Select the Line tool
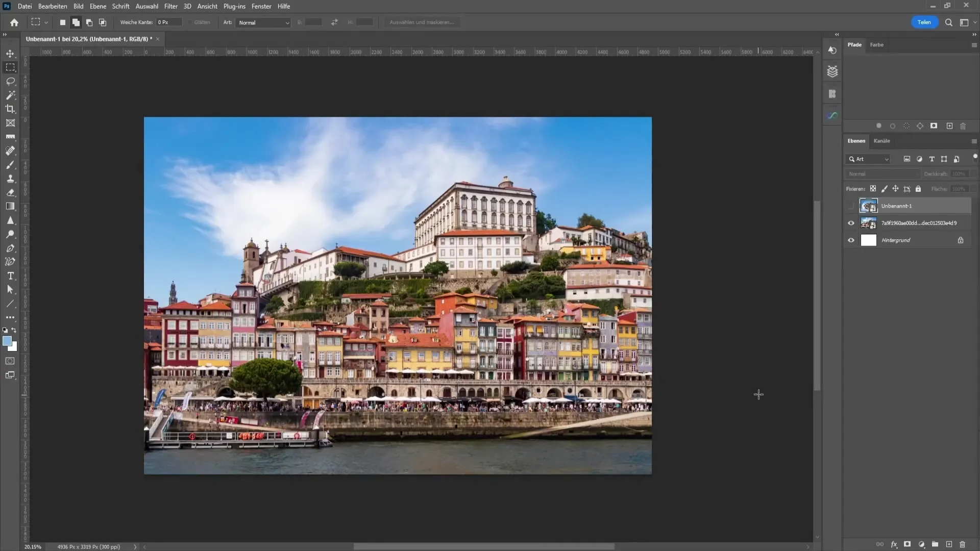 (x=10, y=304)
